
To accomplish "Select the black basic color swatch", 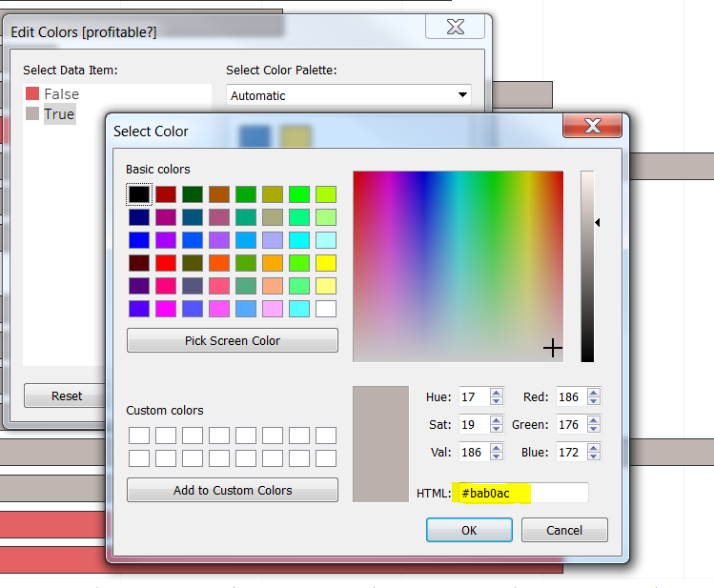I will click(139, 194).
